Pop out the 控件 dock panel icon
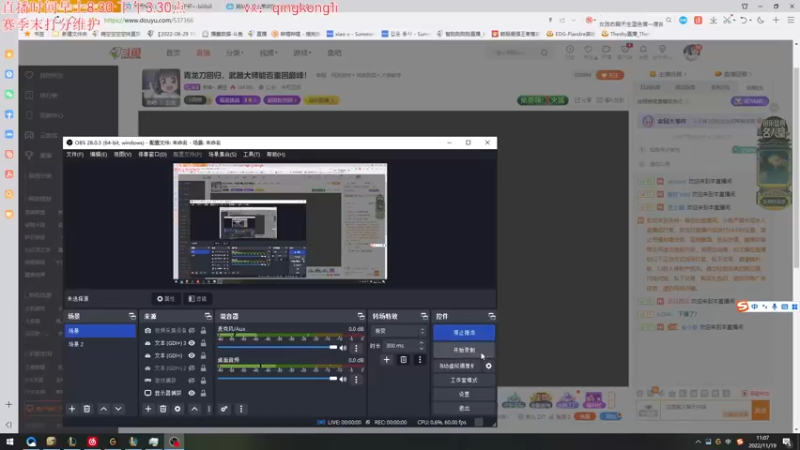 (x=491, y=316)
